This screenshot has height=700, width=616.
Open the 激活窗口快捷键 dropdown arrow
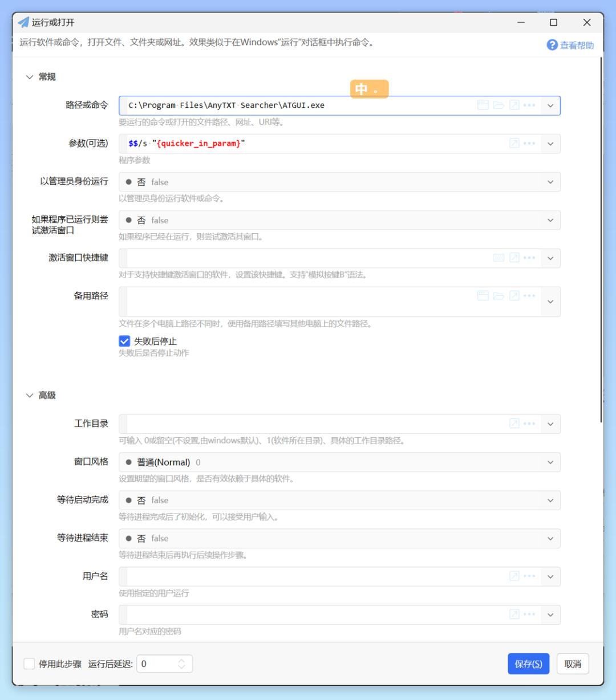coord(550,258)
